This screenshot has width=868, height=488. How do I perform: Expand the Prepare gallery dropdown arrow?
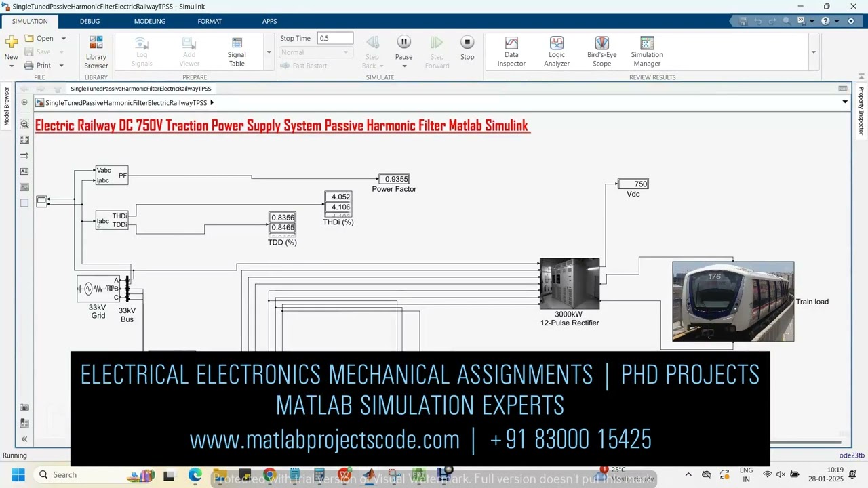tap(269, 52)
